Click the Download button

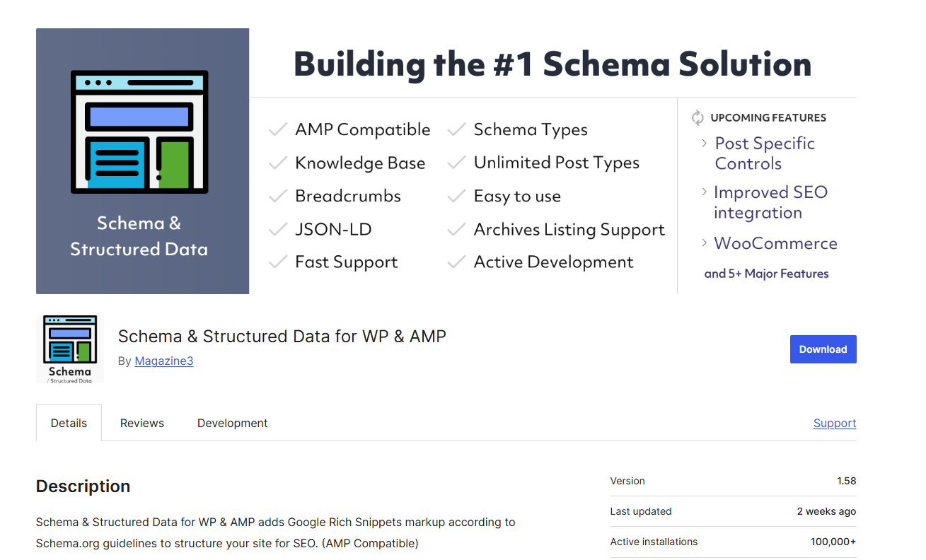[823, 349]
